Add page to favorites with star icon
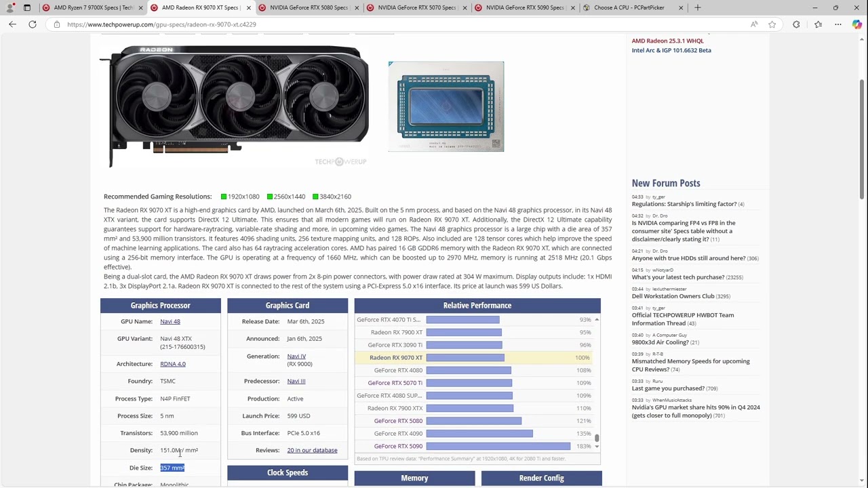The height and width of the screenshot is (488, 868). 772,24
